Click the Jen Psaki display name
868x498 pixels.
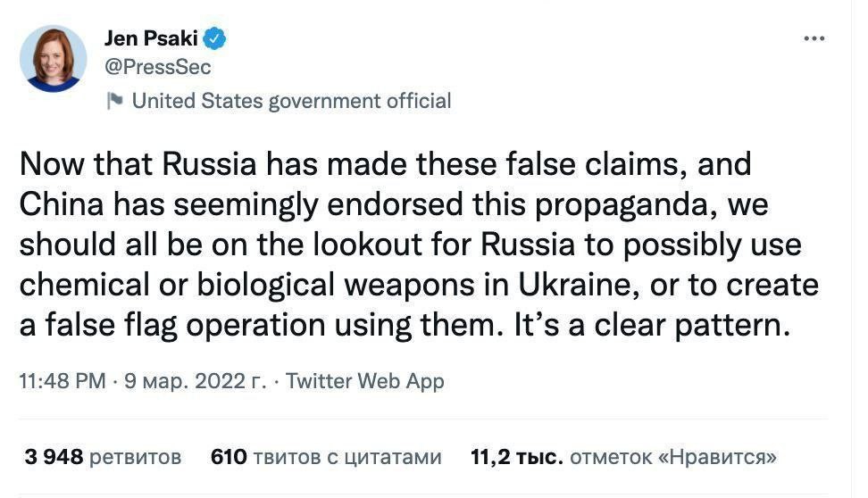click(150, 38)
